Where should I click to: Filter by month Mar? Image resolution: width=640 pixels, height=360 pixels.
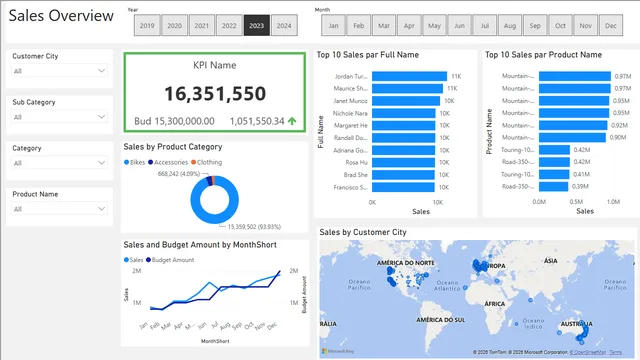(x=384, y=25)
